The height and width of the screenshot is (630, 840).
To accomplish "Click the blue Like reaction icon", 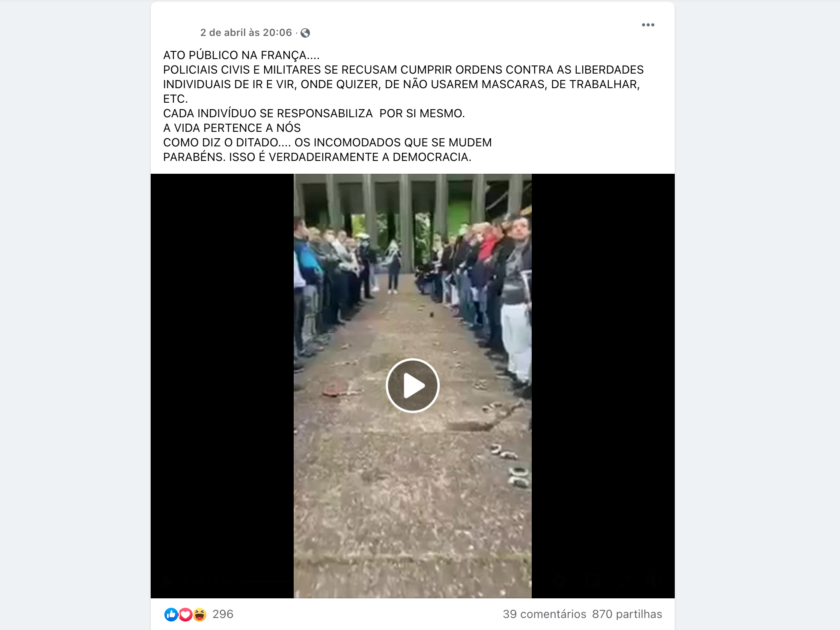I will tap(171, 615).
